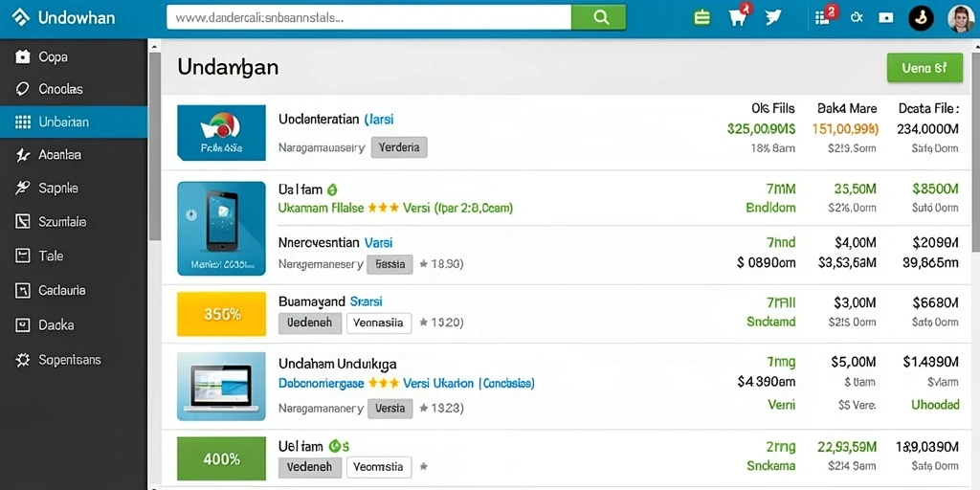Image resolution: width=980 pixels, height=490 pixels.
Task: Click the Uhoodad green link
Action: click(934, 405)
